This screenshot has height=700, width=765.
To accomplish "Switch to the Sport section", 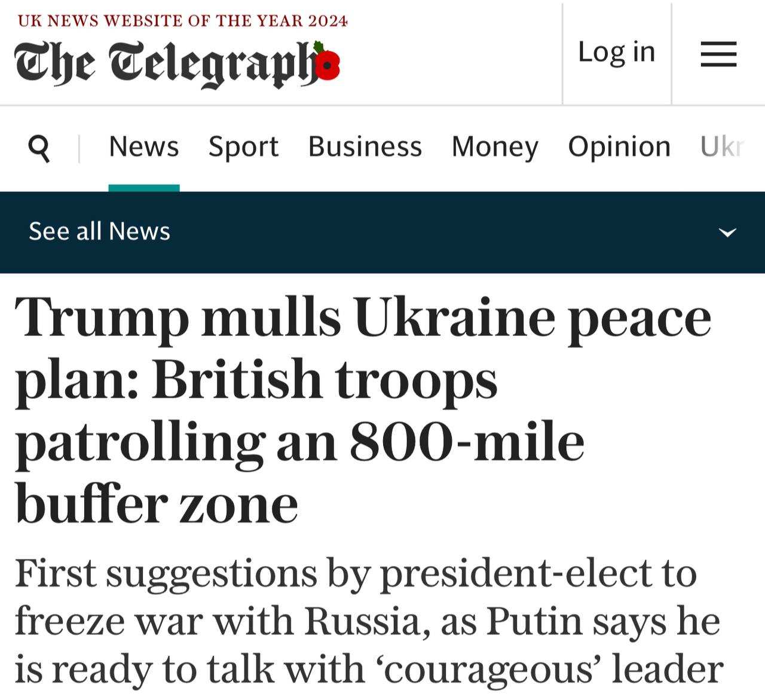I will coord(243,147).
